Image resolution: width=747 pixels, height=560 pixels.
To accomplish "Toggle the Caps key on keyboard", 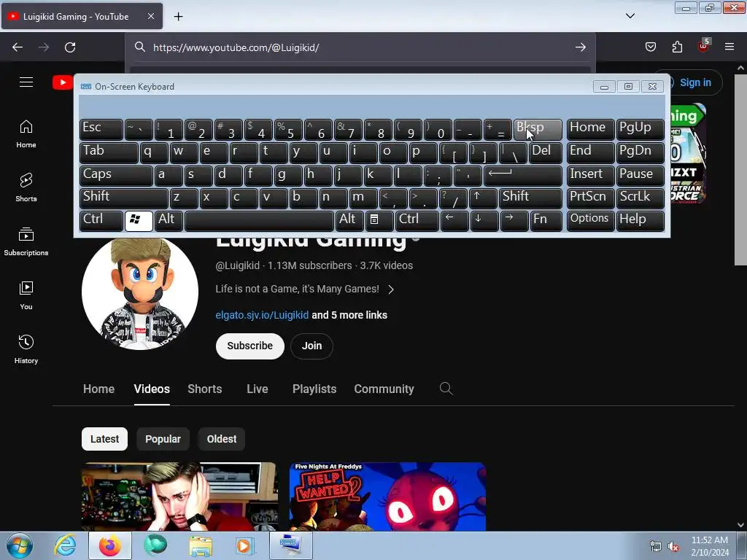I will pos(116,175).
